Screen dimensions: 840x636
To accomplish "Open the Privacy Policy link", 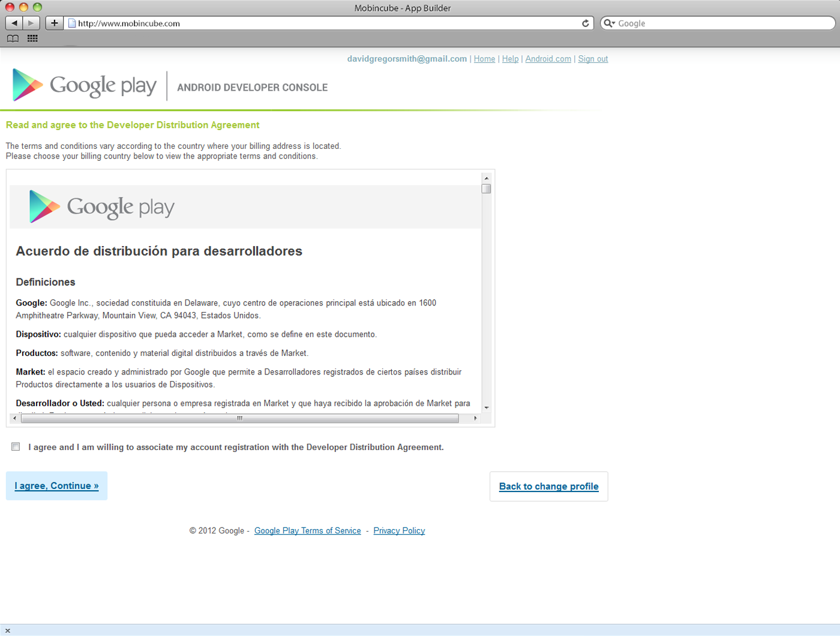I will pyautogui.click(x=399, y=530).
